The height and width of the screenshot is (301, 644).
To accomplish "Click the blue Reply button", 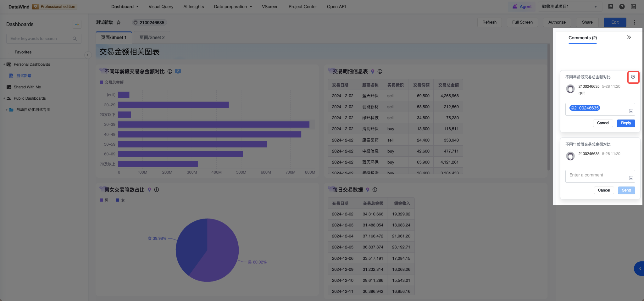I will [626, 123].
